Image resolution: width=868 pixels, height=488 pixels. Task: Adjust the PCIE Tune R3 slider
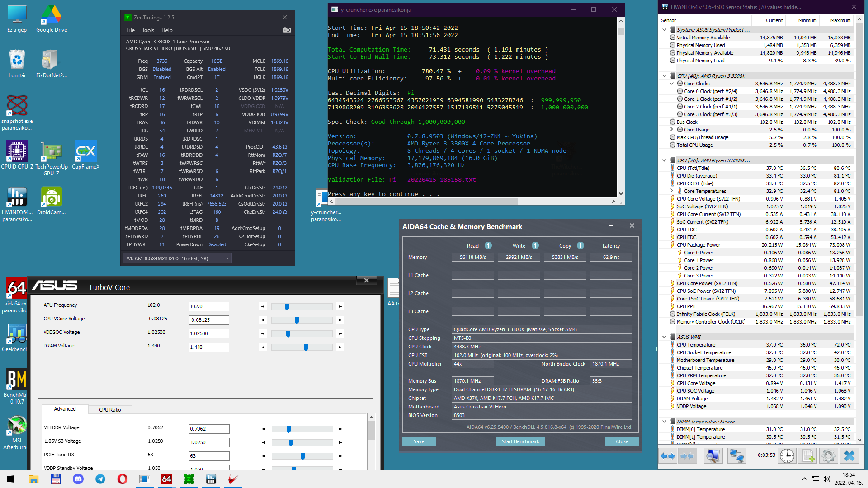click(302, 456)
